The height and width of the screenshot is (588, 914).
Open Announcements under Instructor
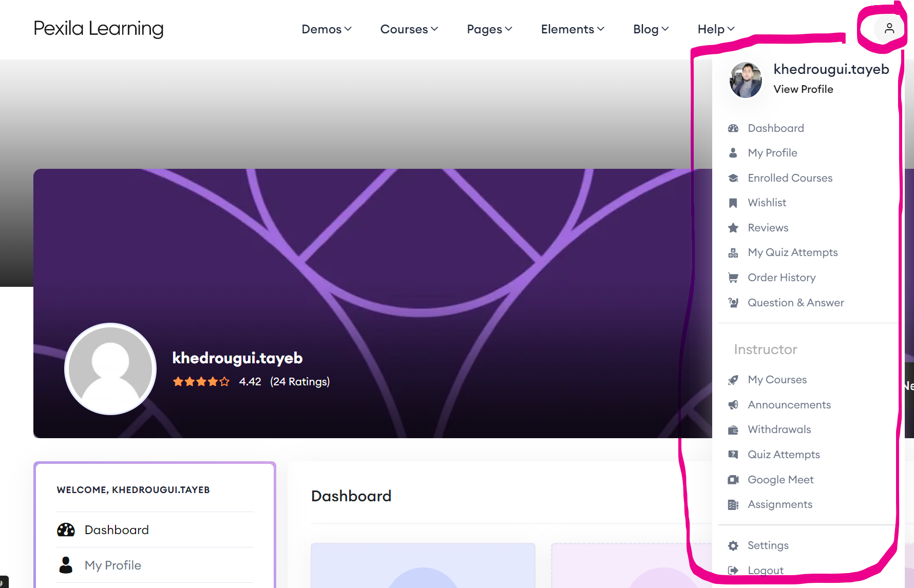point(789,405)
